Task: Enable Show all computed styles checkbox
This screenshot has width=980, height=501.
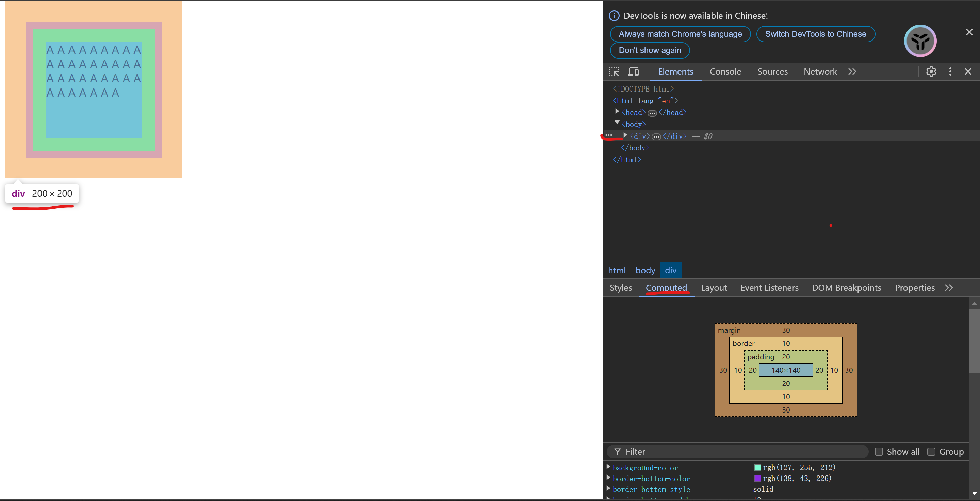Action: [x=880, y=452]
